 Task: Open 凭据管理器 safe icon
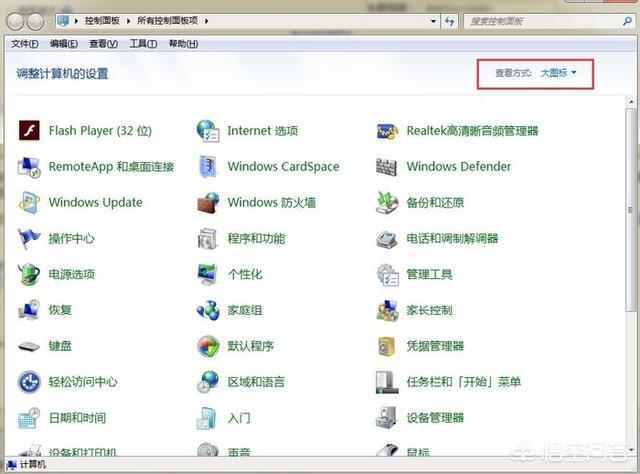click(386, 346)
